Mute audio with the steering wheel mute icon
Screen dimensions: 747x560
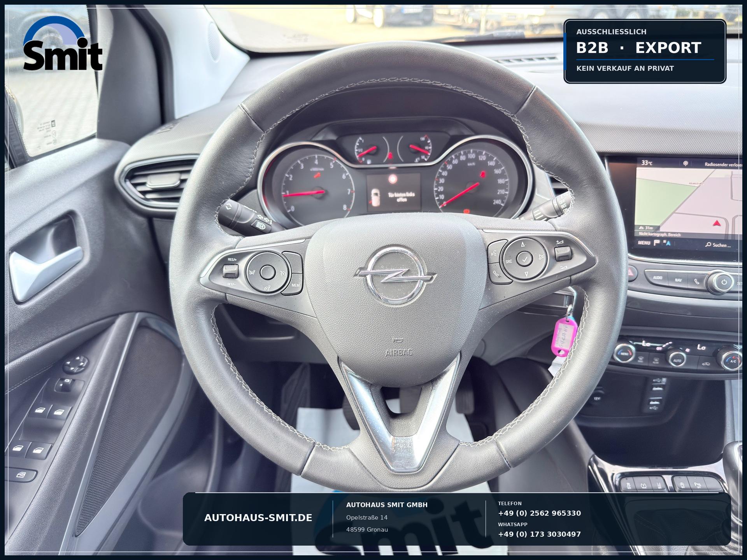pyautogui.click(x=540, y=257)
